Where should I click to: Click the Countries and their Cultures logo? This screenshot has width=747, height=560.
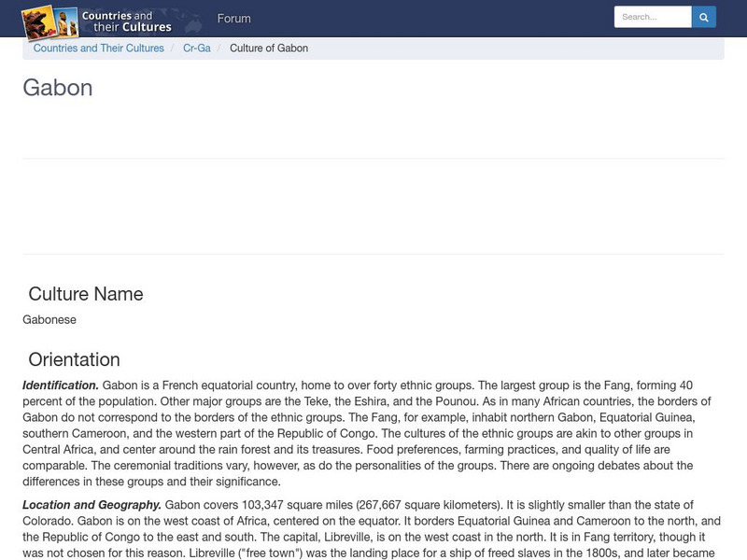97,21
